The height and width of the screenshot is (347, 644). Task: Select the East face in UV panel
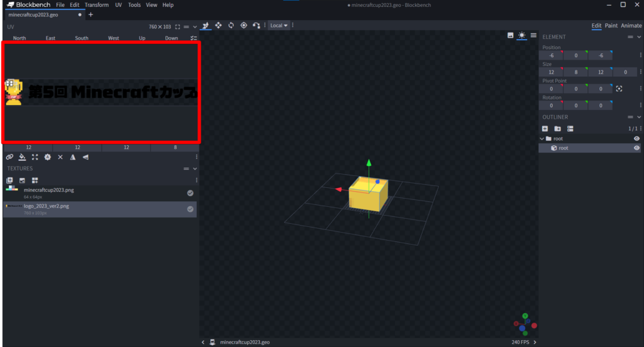(x=50, y=38)
